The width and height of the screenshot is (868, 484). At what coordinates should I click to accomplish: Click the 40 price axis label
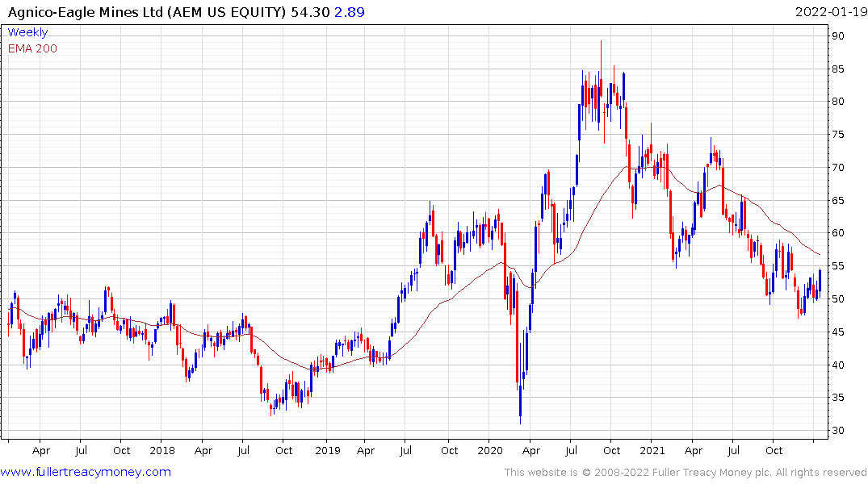coord(837,365)
